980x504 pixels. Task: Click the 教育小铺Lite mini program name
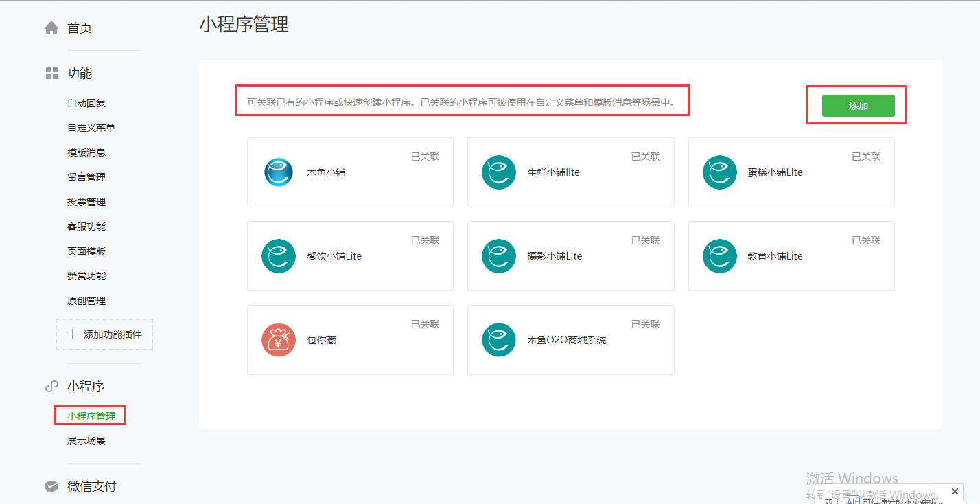tap(775, 256)
